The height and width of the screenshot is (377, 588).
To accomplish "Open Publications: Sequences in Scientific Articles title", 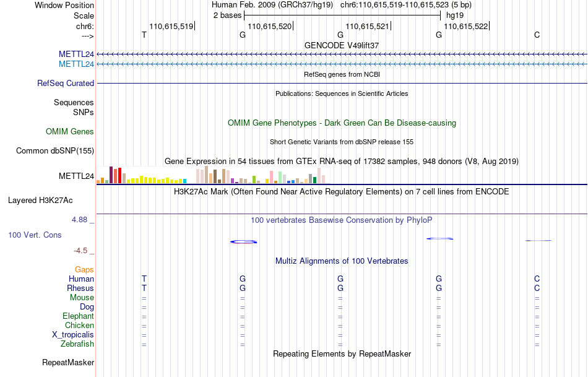I will [x=342, y=93].
